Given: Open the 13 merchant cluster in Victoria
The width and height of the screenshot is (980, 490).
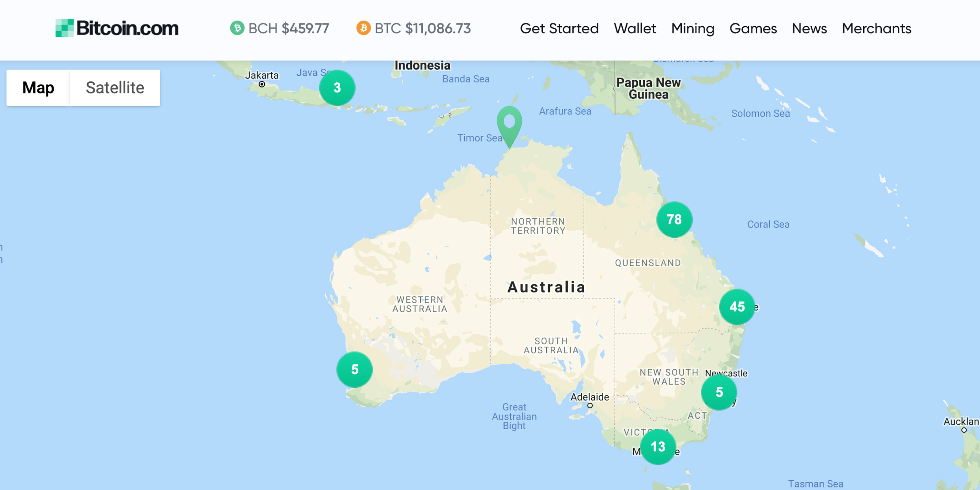Looking at the screenshot, I should pyautogui.click(x=658, y=447).
